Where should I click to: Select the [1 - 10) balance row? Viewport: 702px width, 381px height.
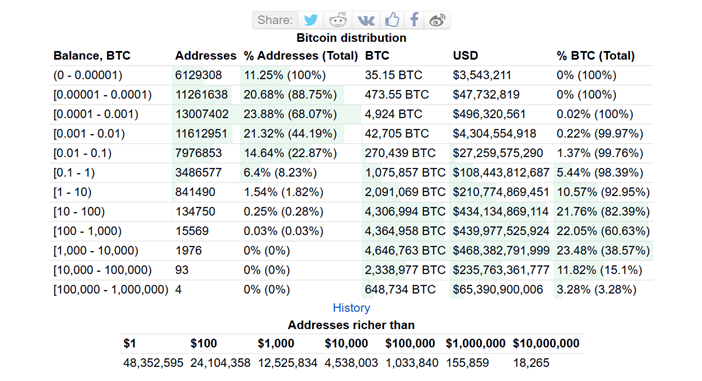click(351, 192)
